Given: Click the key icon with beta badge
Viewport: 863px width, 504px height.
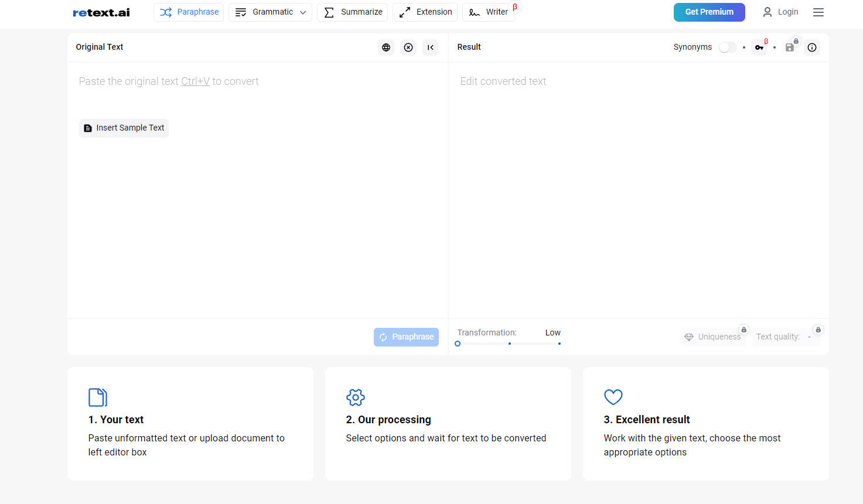Looking at the screenshot, I should tap(759, 47).
